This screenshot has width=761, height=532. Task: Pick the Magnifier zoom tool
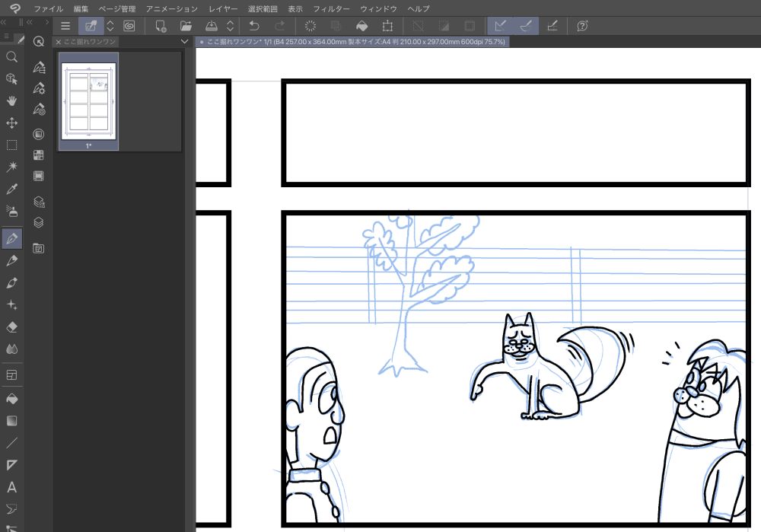pos(11,57)
